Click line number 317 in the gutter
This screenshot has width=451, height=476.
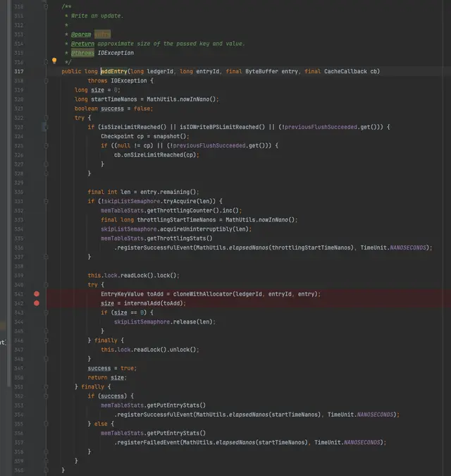pos(18,71)
